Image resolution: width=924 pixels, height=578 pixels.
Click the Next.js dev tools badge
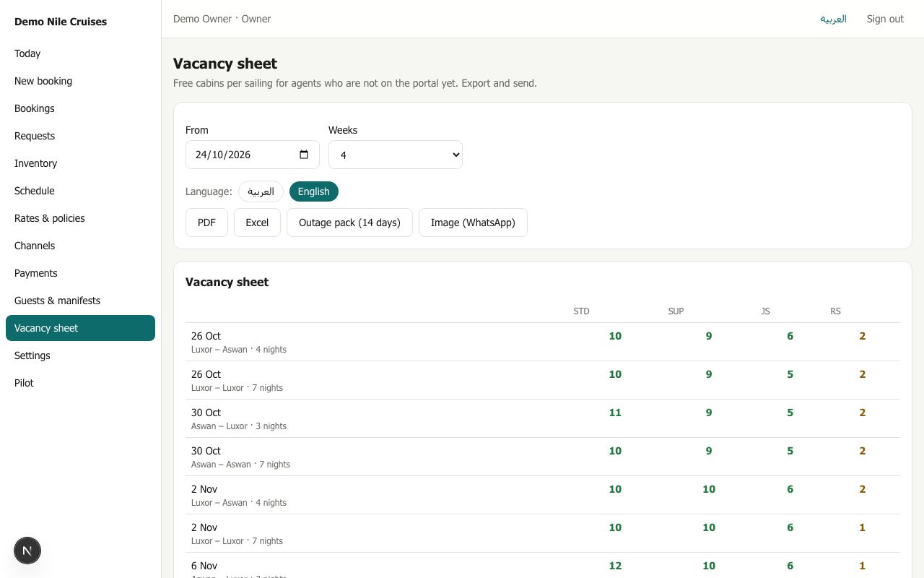[27, 551]
